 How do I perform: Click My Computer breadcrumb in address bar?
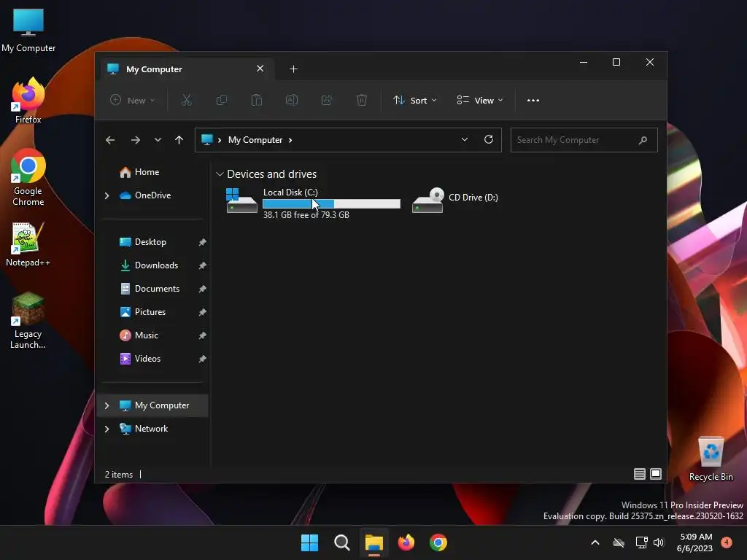(255, 140)
